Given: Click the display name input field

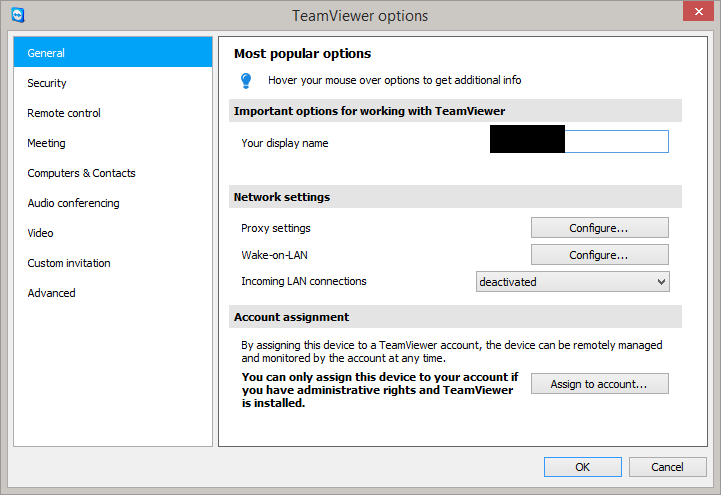Looking at the screenshot, I should coord(579,142).
